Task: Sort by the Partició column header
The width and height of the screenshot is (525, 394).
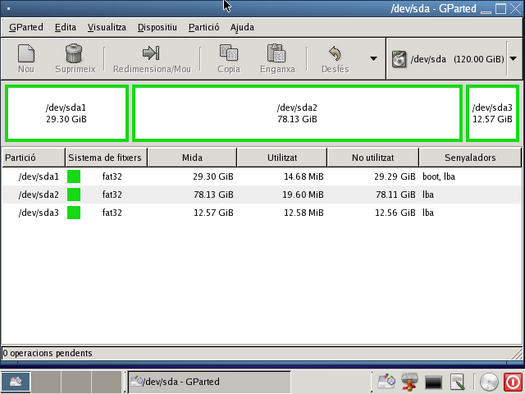Action: (33, 157)
